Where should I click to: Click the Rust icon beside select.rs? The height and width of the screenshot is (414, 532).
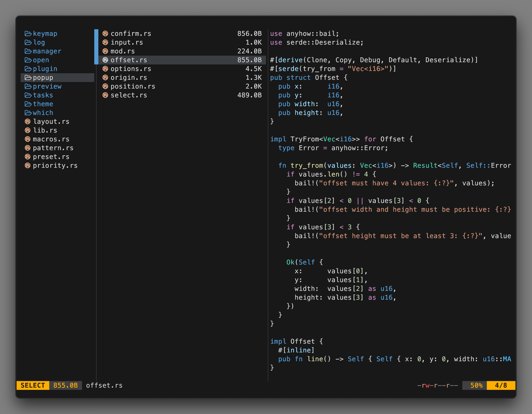(105, 95)
